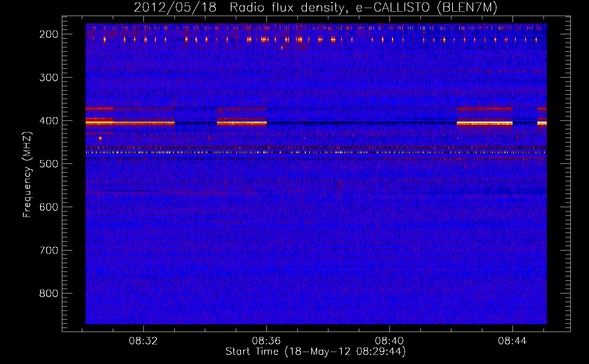Click the 'Frequency (MHZ)' axis label

pos(27,175)
